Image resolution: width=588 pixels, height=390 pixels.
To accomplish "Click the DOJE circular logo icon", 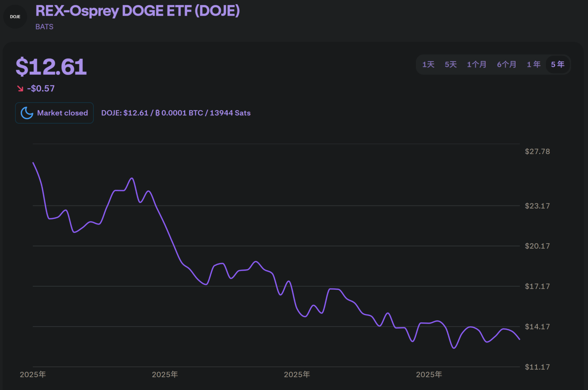I will [15, 16].
